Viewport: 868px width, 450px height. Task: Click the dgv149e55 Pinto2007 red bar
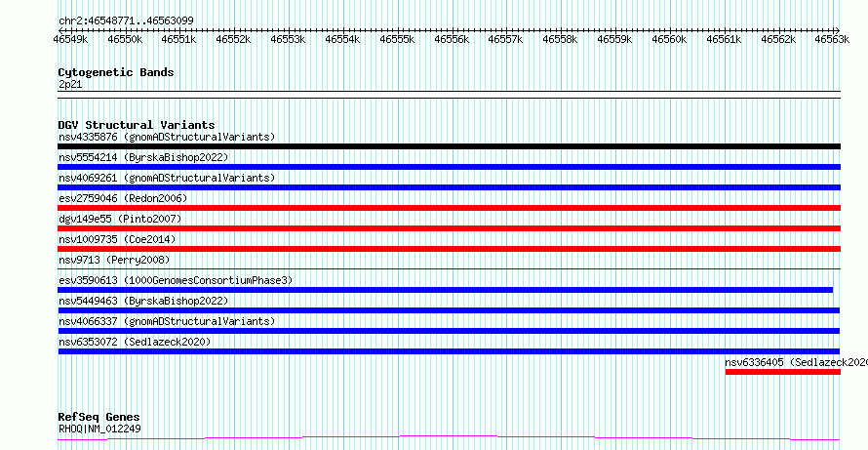(x=449, y=228)
